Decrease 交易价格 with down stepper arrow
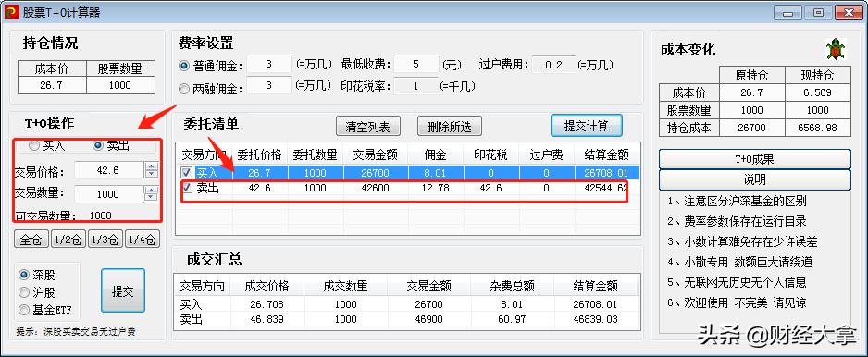Viewport: 868px width, 357px height. 151,174
